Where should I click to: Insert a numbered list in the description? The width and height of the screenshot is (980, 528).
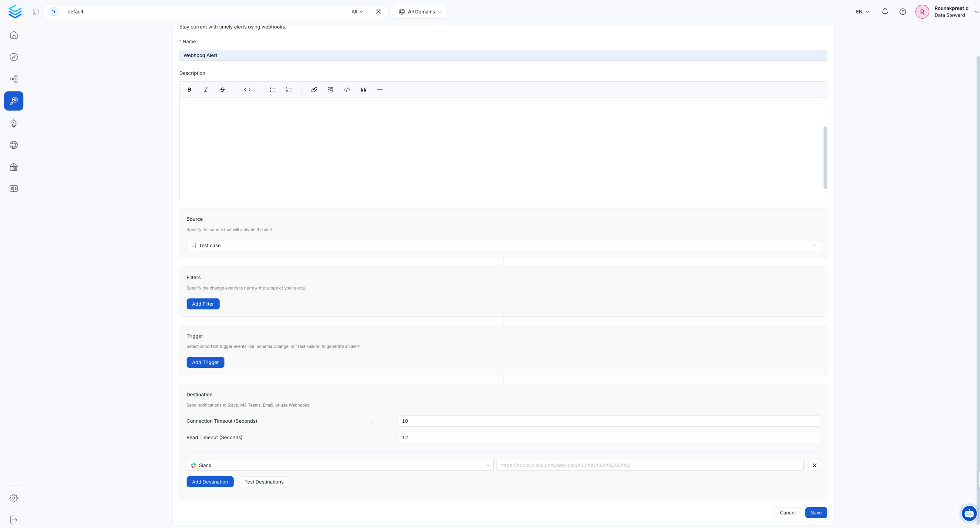click(289, 90)
